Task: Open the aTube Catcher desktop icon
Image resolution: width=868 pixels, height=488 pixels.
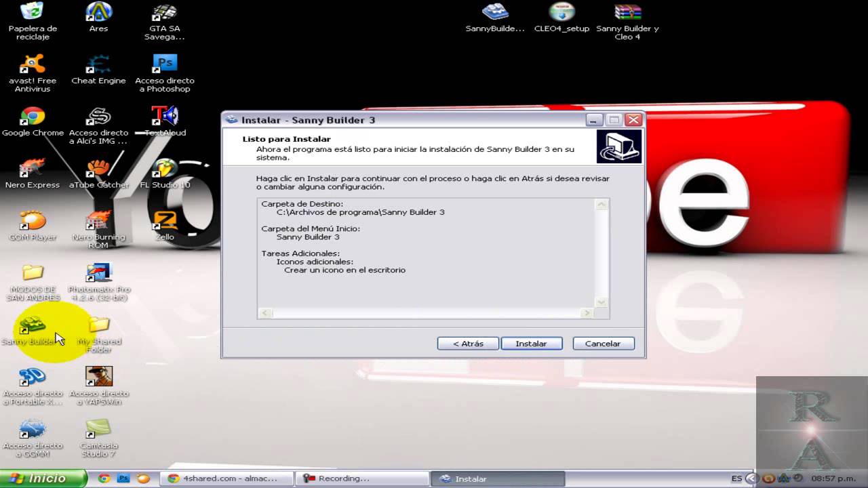Action: (98, 174)
